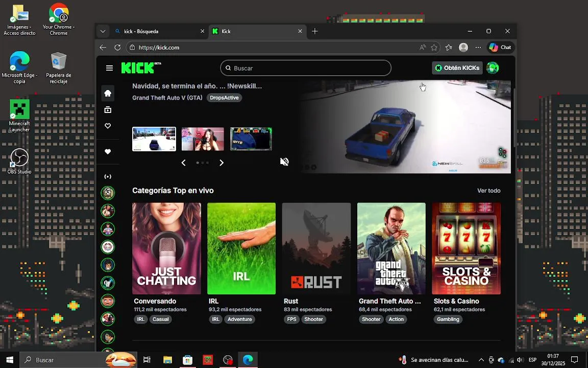Show hidden system tray icons

(x=481, y=360)
